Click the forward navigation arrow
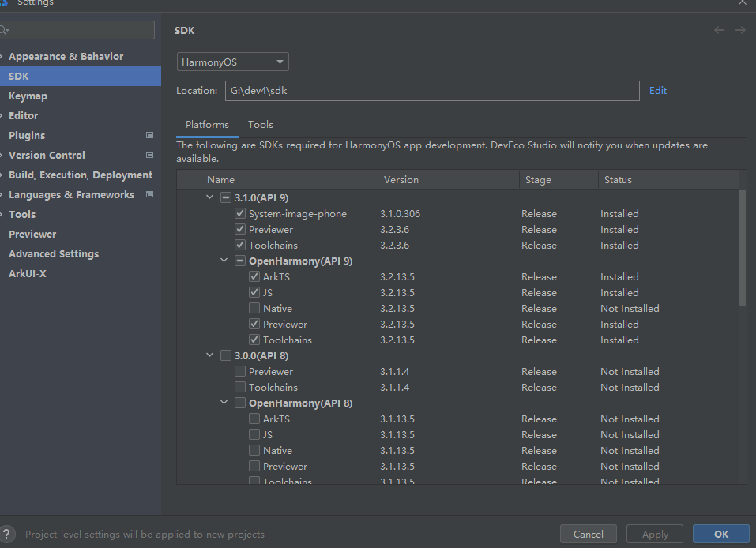 740,30
